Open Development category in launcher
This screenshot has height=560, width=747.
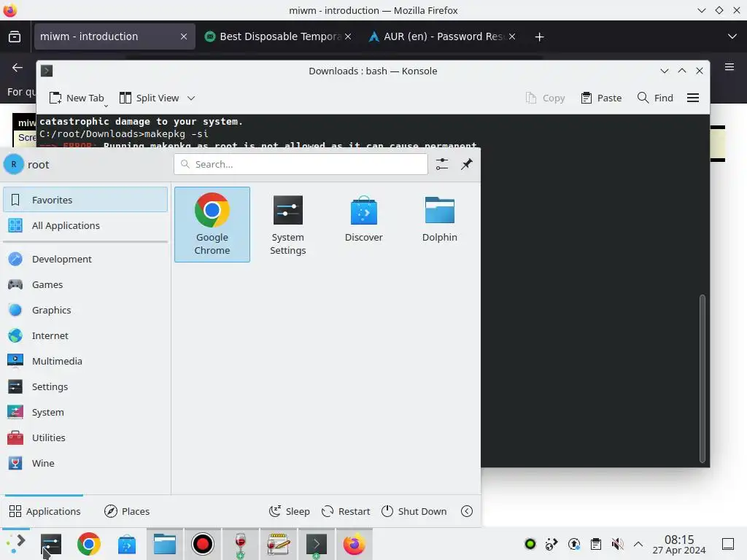pyautogui.click(x=85, y=259)
